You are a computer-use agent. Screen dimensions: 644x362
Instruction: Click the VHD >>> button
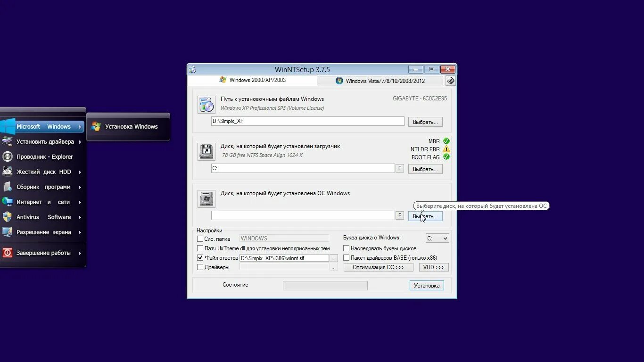coord(434,267)
